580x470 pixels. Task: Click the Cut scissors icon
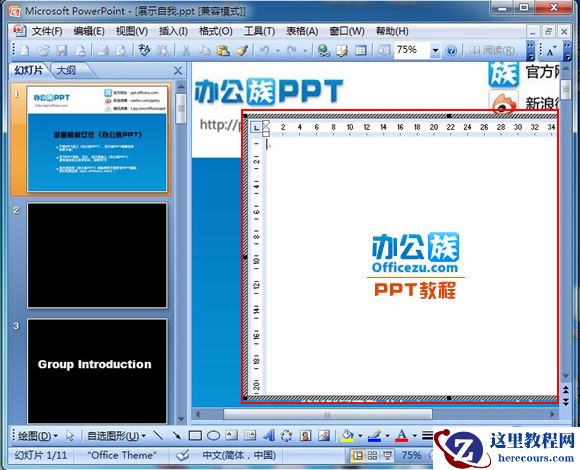186,50
